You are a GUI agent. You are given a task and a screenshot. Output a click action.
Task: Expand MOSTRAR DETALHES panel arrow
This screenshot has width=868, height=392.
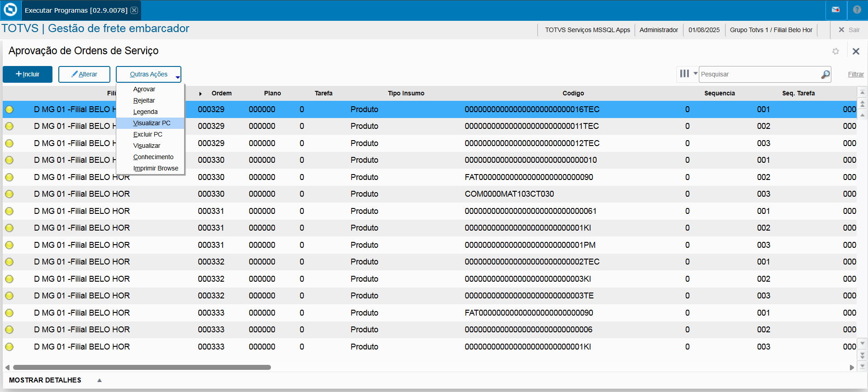[100, 380]
